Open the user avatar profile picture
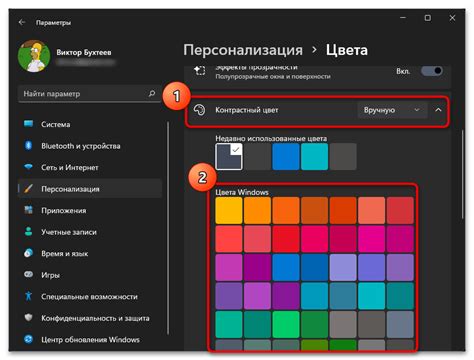This screenshot has height=360, width=474. (34, 56)
